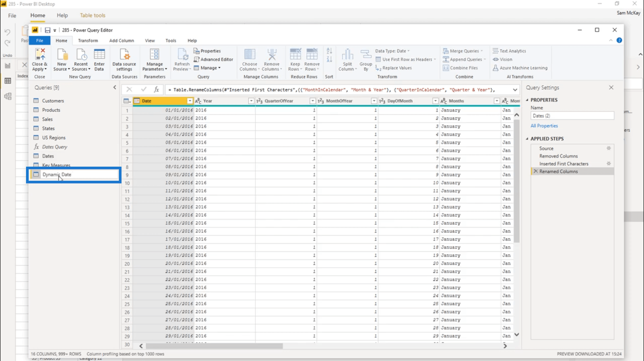Open query Properties in ribbon

pos(207,51)
